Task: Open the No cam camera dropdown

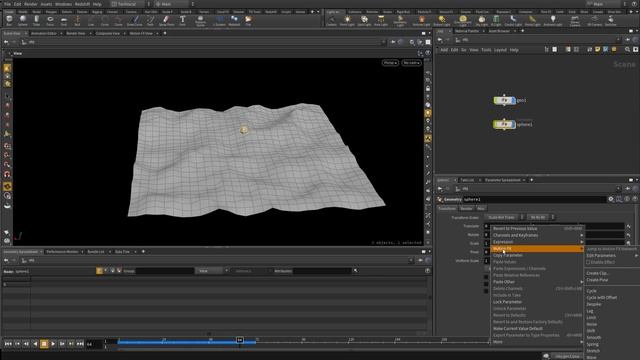Action: pos(411,63)
